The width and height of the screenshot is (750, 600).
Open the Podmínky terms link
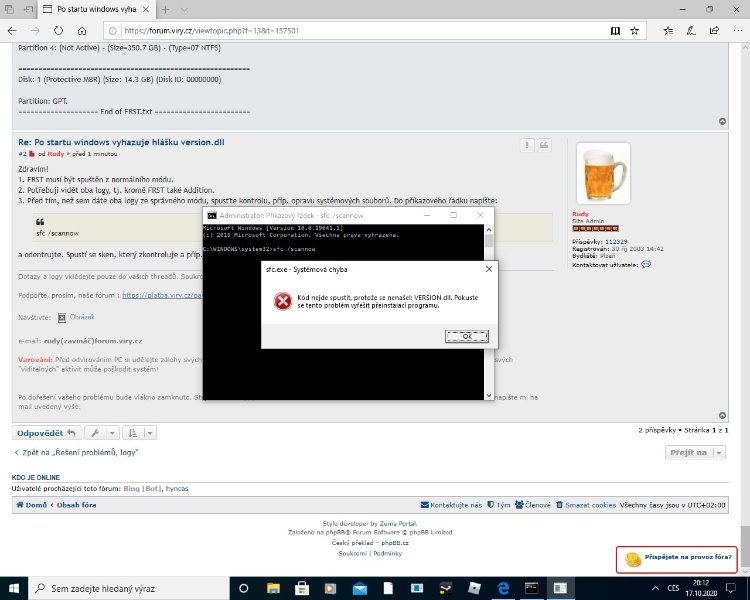[387, 553]
